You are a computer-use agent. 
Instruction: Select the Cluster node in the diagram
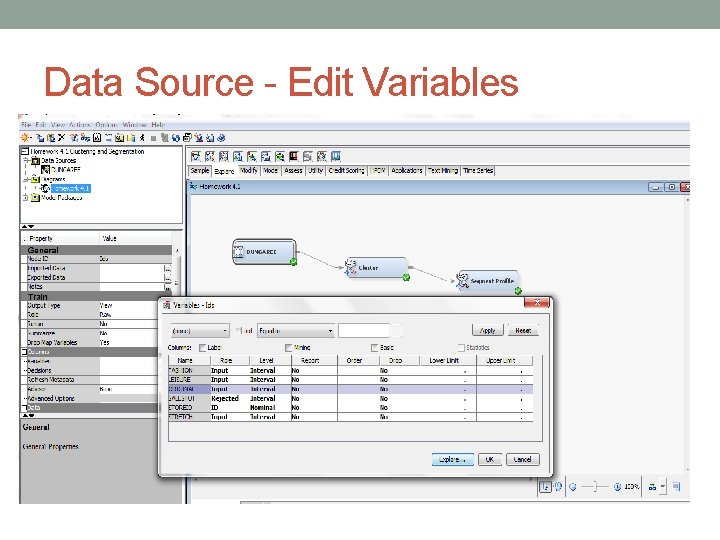[x=376, y=268]
